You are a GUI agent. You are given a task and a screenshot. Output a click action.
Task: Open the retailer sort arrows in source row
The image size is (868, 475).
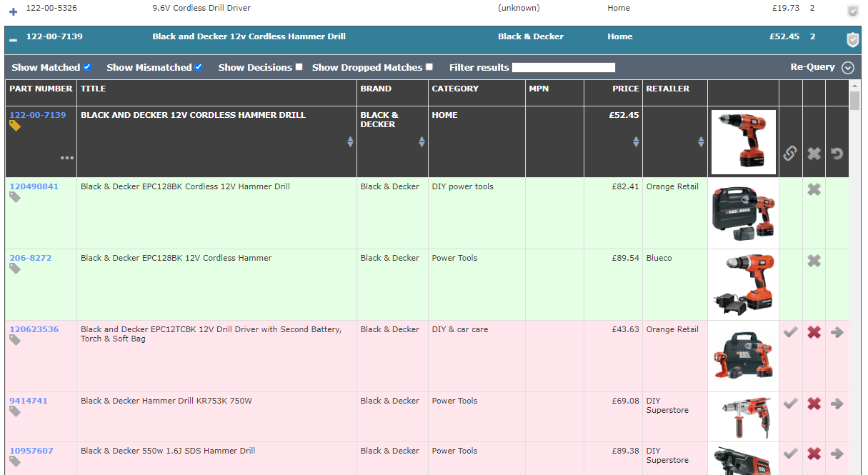pyautogui.click(x=701, y=142)
